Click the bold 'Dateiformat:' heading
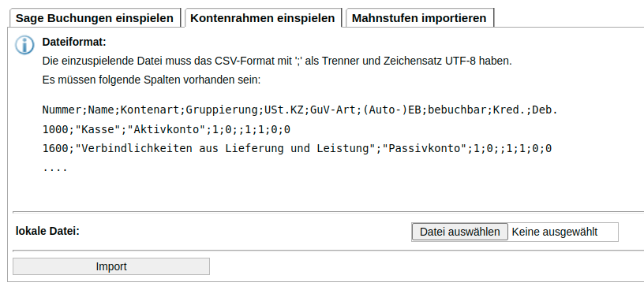Viewport: 644px width, 290px height. click(74, 42)
